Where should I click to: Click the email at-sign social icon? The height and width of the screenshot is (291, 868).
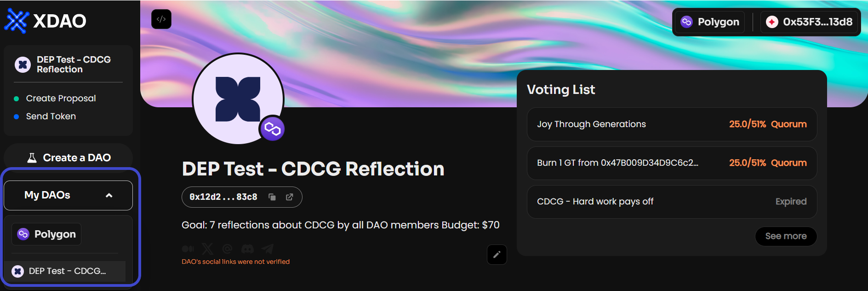coord(227,249)
